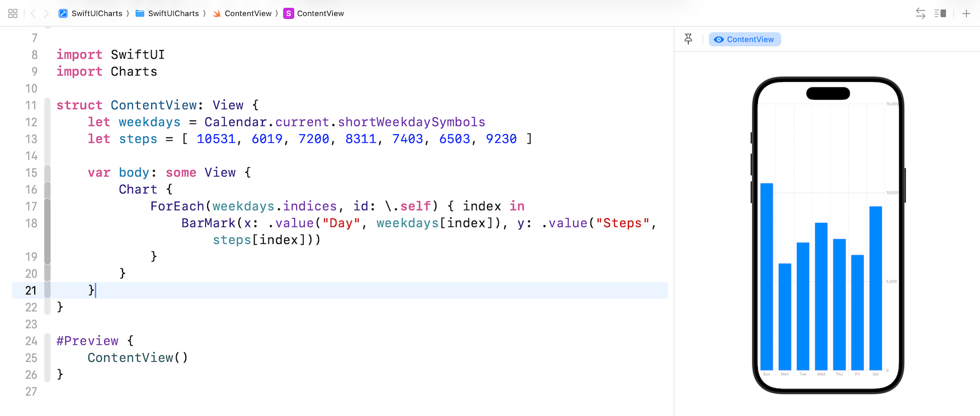Toggle the pin preview button
Image resolution: width=980 pixels, height=416 pixels.
(x=688, y=39)
